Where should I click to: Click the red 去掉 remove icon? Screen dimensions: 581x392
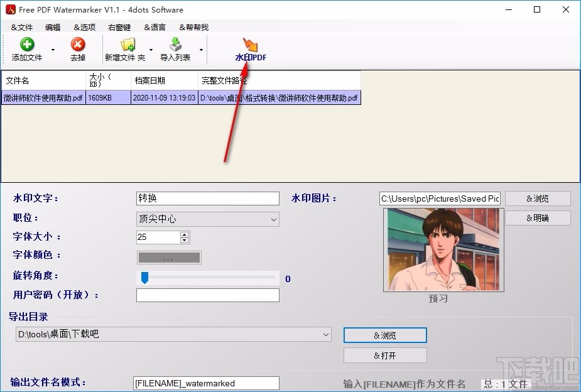[x=78, y=45]
